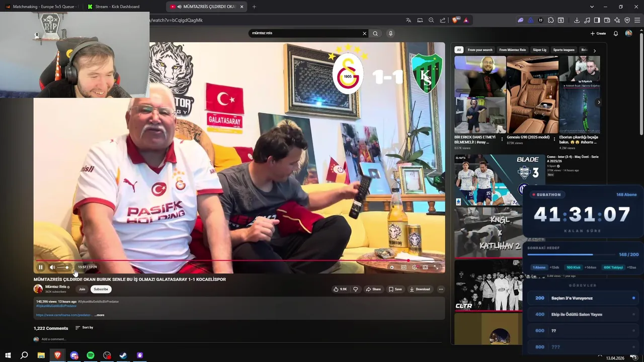Dislike the video
Screen dimensions: 644x362
click(x=356, y=289)
